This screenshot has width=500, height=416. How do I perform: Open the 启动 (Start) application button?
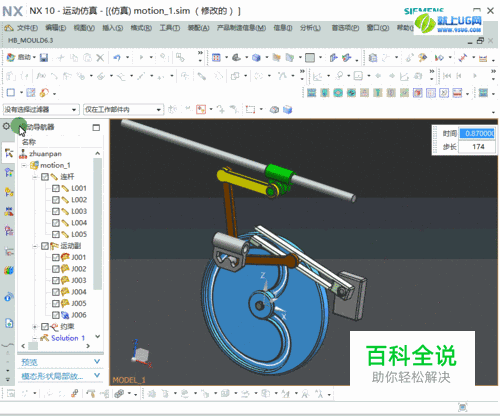click(20, 57)
